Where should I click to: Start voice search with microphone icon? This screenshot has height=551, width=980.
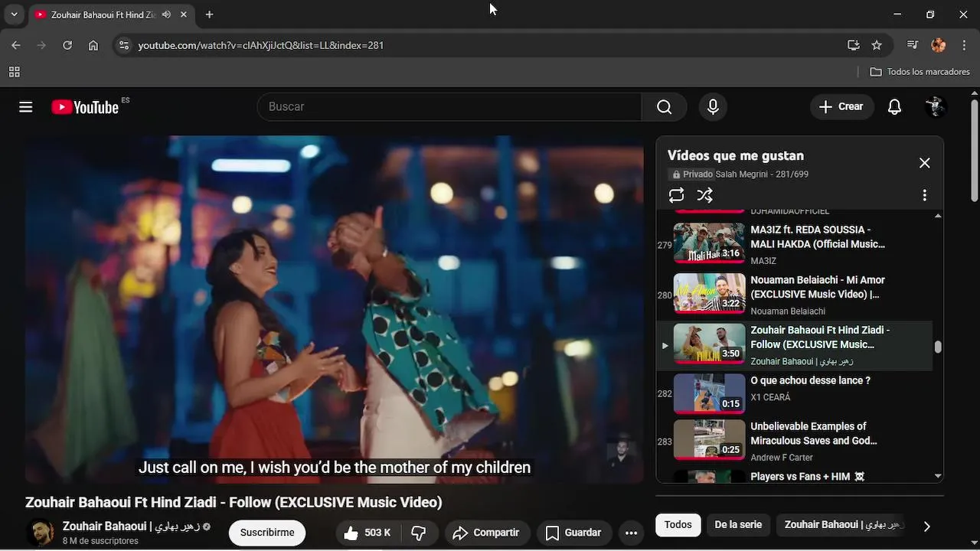(x=713, y=107)
